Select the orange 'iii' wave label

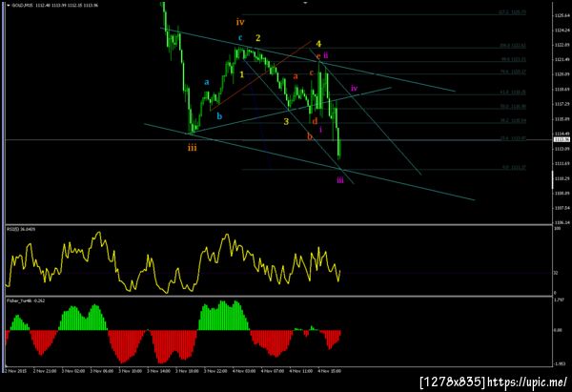[193, 148]
